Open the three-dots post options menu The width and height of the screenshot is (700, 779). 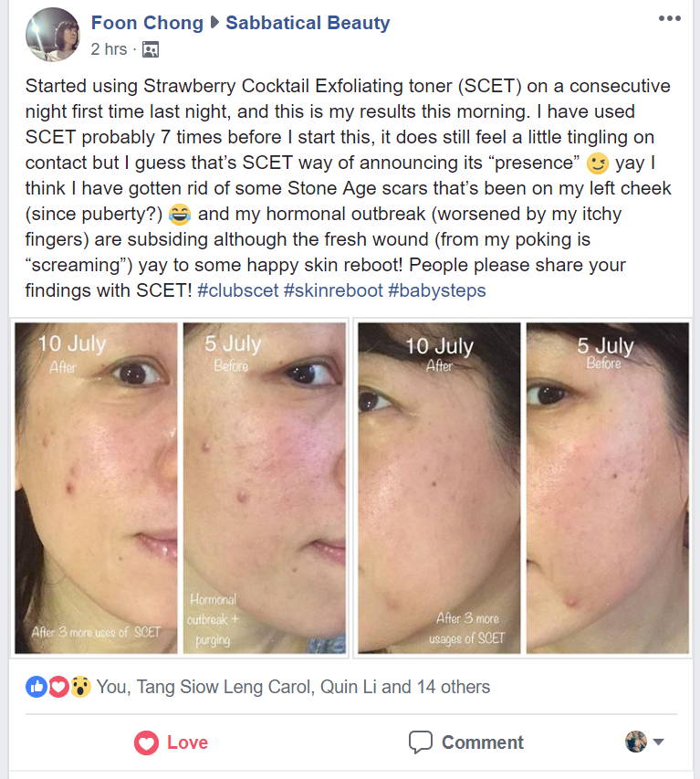click(x=669, y=18)
